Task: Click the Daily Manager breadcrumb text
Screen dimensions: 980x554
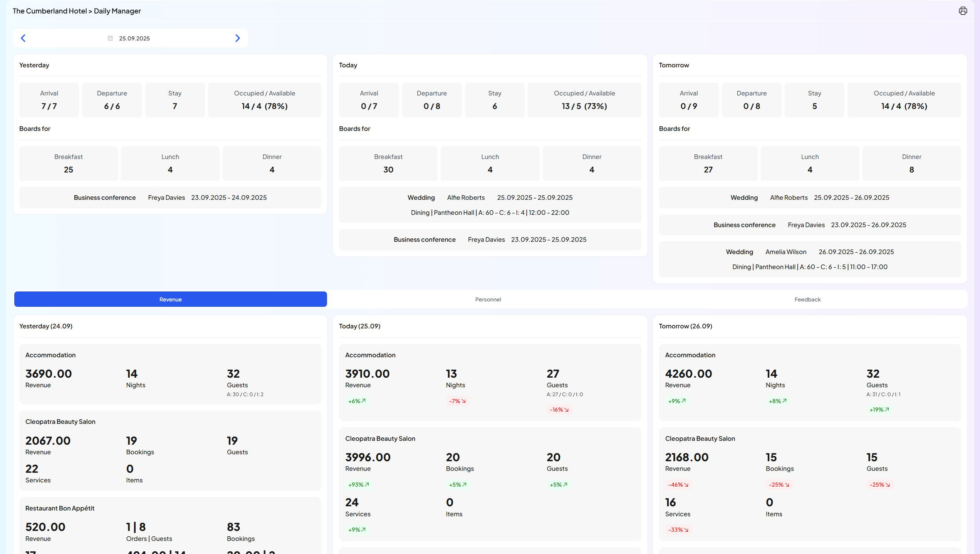Action: [117, 11]
